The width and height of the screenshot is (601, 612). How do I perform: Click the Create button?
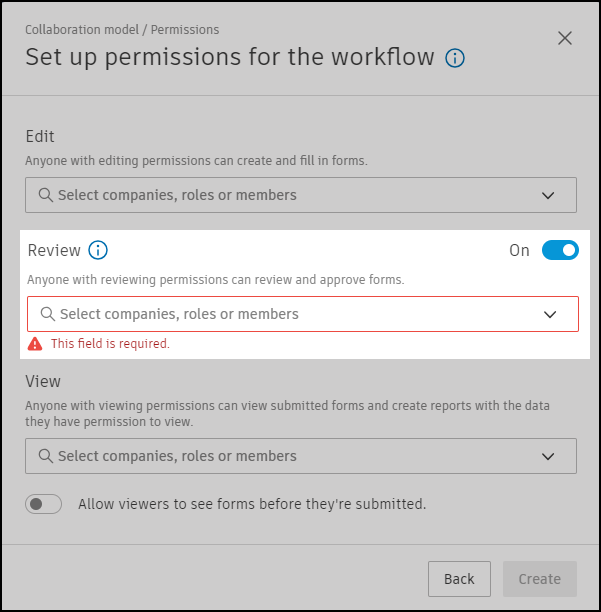click(x=540, y=579)
